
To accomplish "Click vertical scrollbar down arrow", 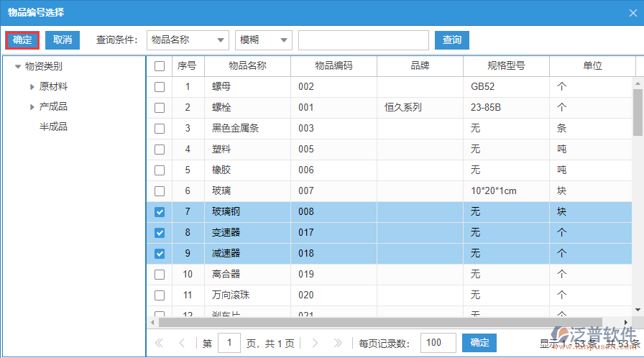I will [638, 310].
